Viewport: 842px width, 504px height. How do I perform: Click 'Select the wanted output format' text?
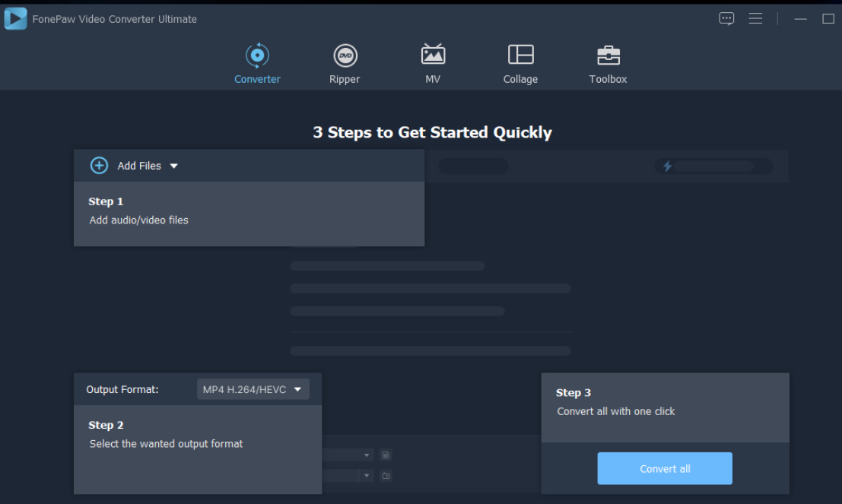click(x=166, y=444)
